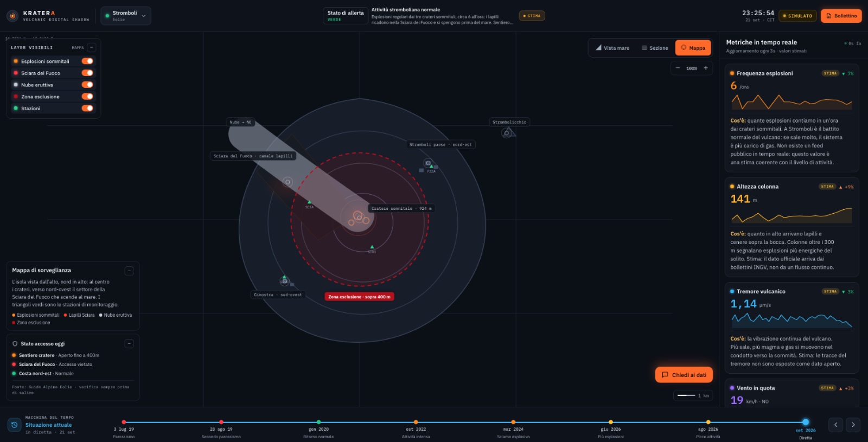
Task: Select giu 2026 Più esplosioni marker
Action: pos(611,422)
